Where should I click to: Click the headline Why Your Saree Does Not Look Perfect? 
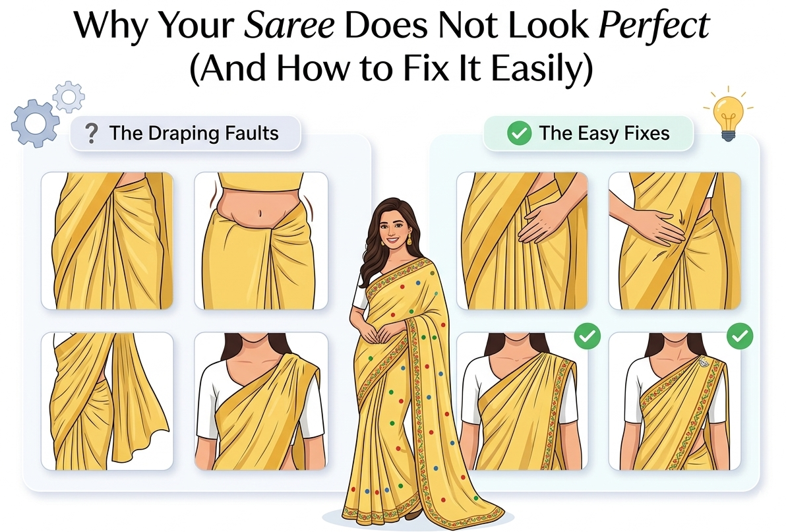click(392, 24)
